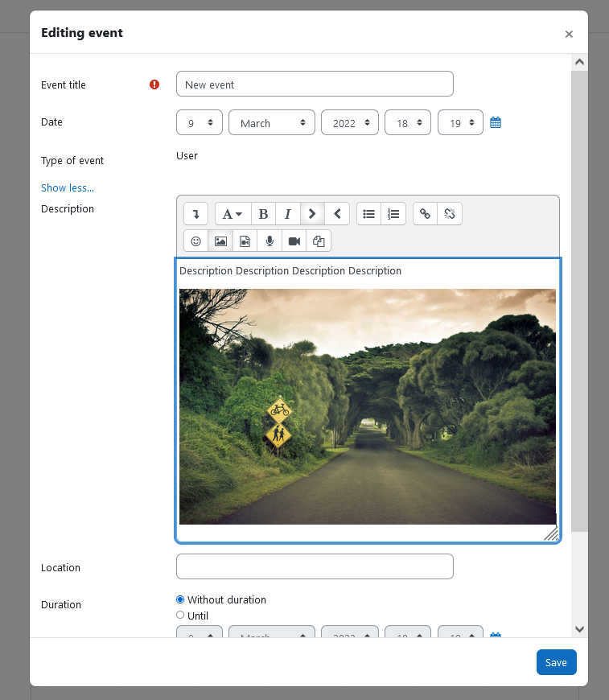
Task: Open the year dropdown showing 2022
Action: [x=350, y=122]
